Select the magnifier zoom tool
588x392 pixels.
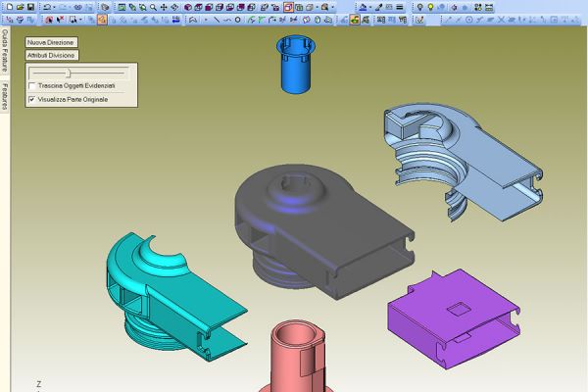click(x=153, y=7)
